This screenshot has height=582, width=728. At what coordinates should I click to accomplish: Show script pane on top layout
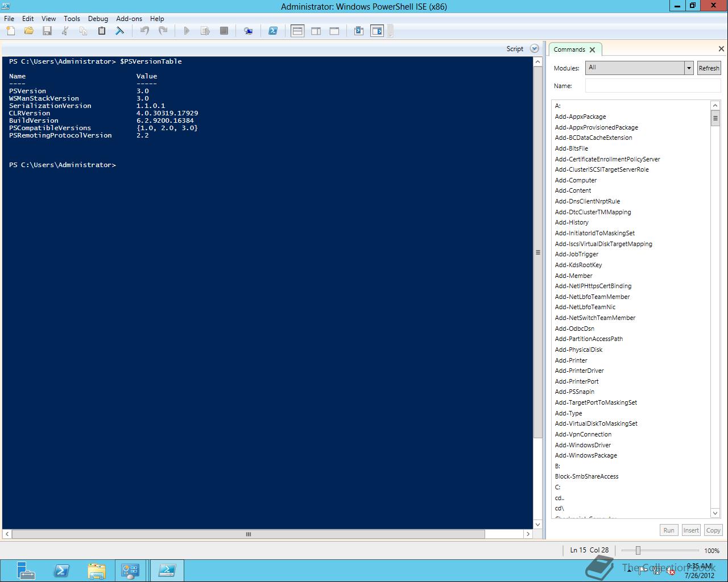click(297, 31)
